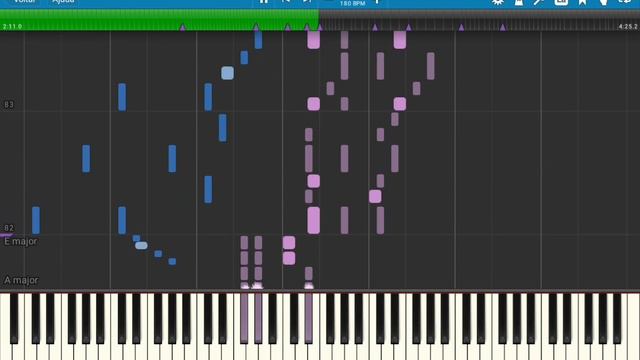Click the light blue highlighted note near the top
640x360 pixels.
(228, 73)
